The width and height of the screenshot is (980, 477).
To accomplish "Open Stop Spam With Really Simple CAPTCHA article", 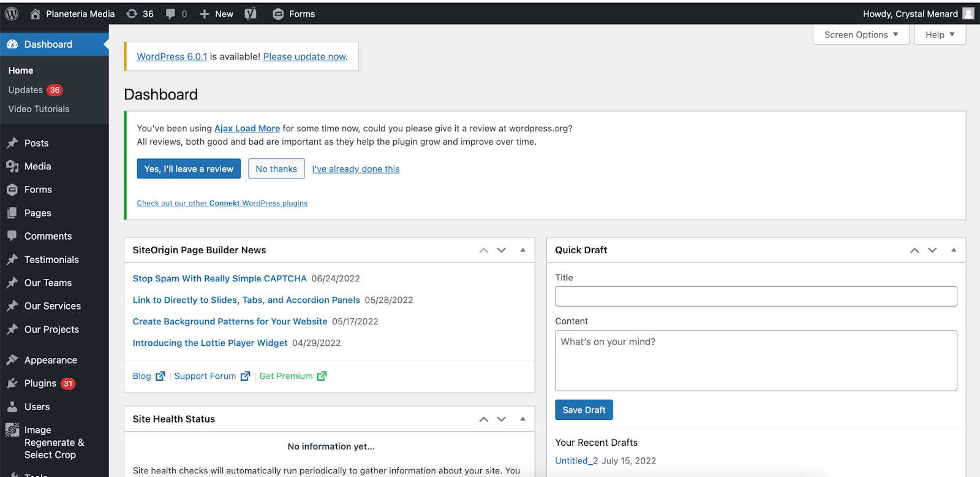I will 219,278.
